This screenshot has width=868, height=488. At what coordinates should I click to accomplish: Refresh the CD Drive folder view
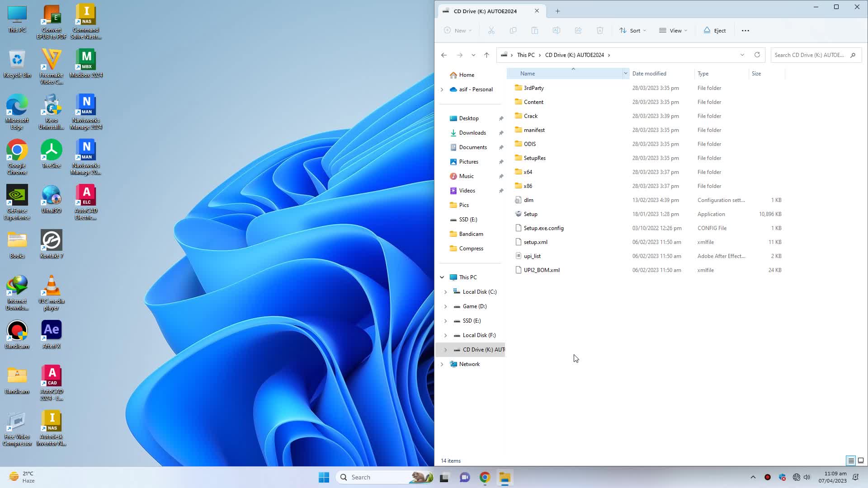[x=757, y=55]
